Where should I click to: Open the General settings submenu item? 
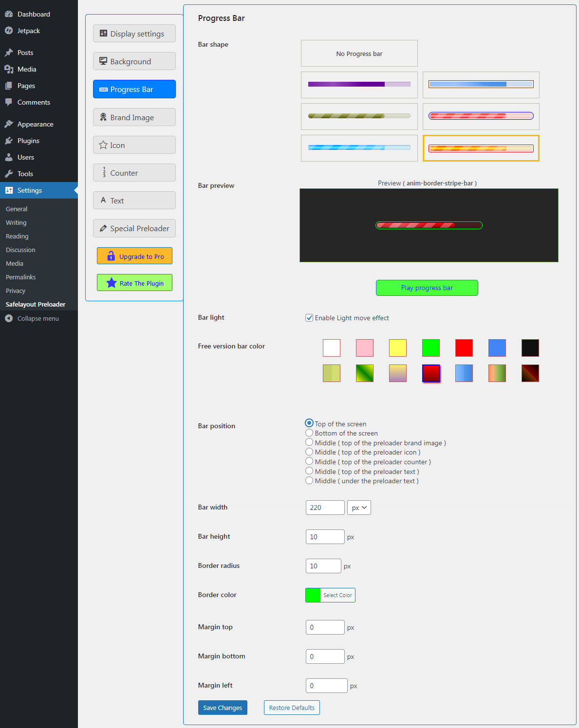coord(17,209)
